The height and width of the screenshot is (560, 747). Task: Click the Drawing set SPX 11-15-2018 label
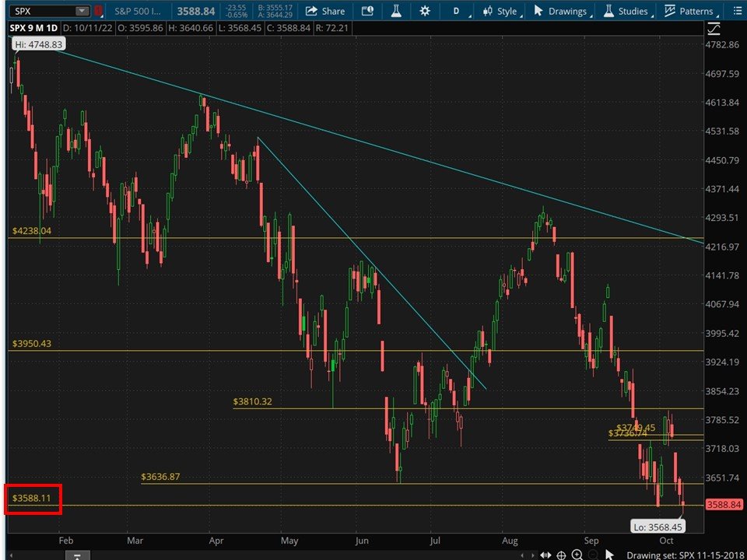click(x=686, y=555)
